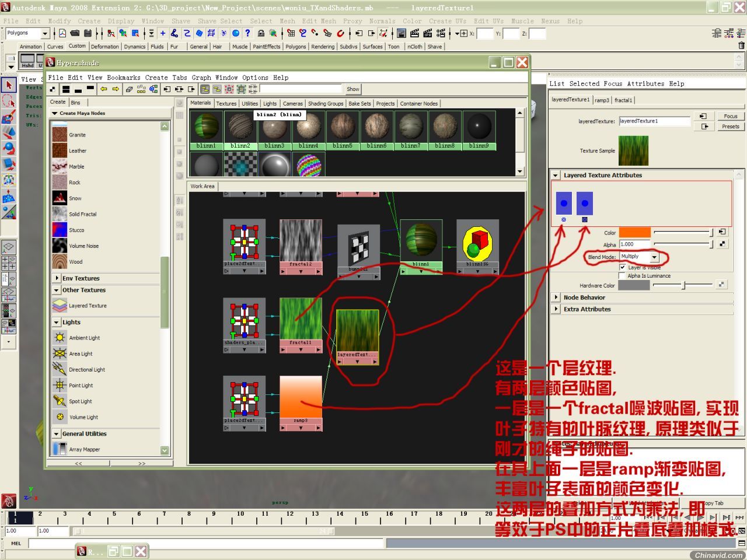Click the Wood texture icon
The height and width of the screenshot is (560, 747).
[x=60, y=261]
